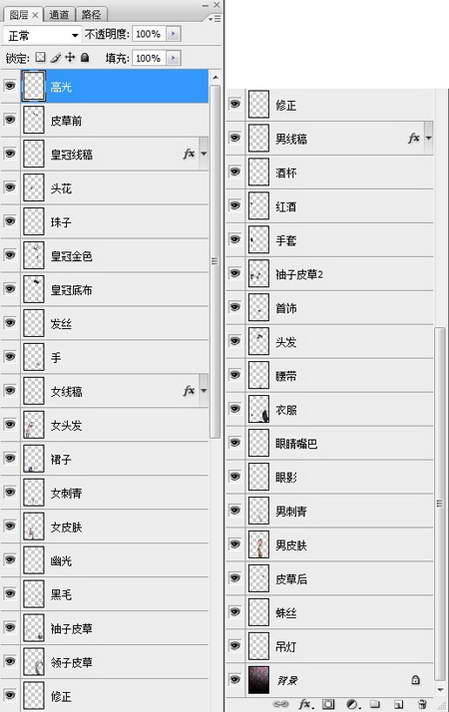Add a layer mask using bottom icon

(328, 704)
